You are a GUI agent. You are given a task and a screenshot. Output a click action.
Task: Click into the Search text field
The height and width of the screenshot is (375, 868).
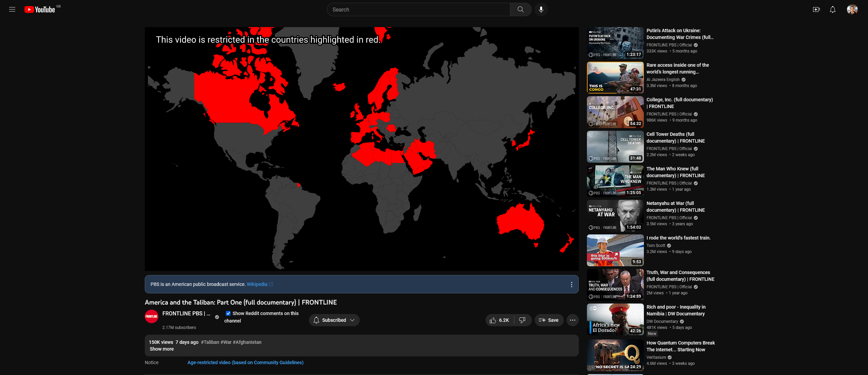click(418, 9)
